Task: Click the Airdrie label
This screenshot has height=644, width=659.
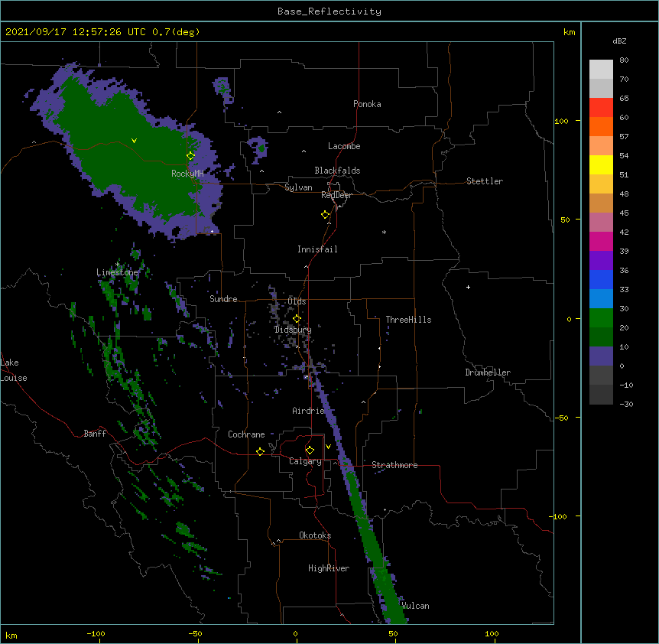Action: (309, 411)
